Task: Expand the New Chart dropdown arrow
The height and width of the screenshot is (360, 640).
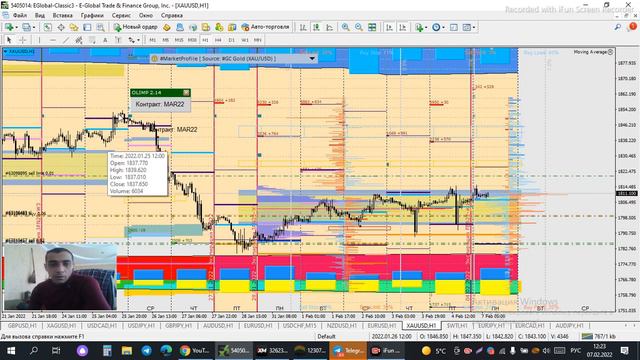Action: tap(16, 27)
